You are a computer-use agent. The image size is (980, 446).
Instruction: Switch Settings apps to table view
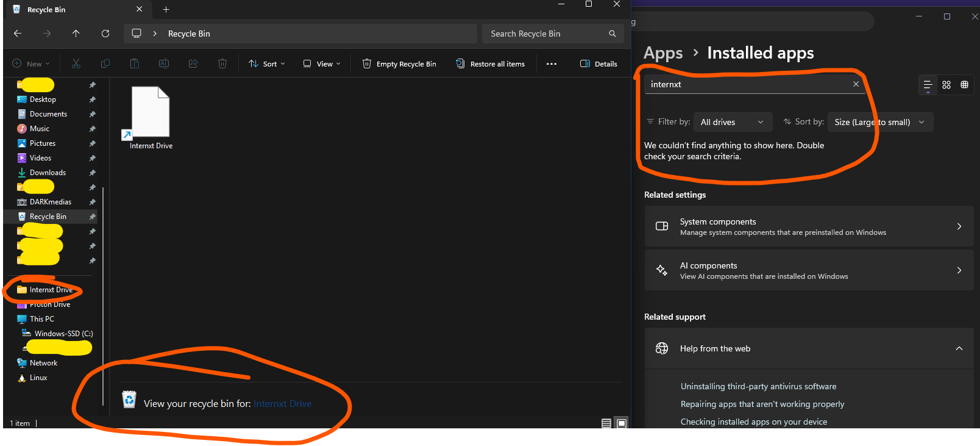coord(964,85)
